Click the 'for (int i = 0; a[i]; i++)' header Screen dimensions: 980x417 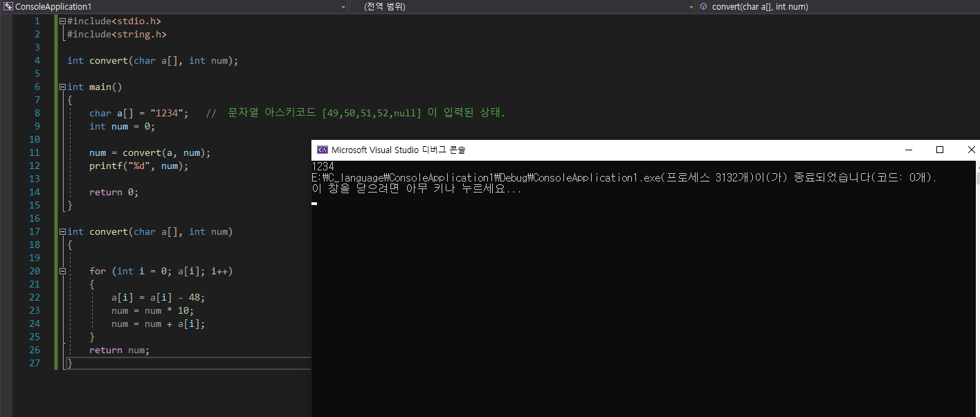(161, 271)
